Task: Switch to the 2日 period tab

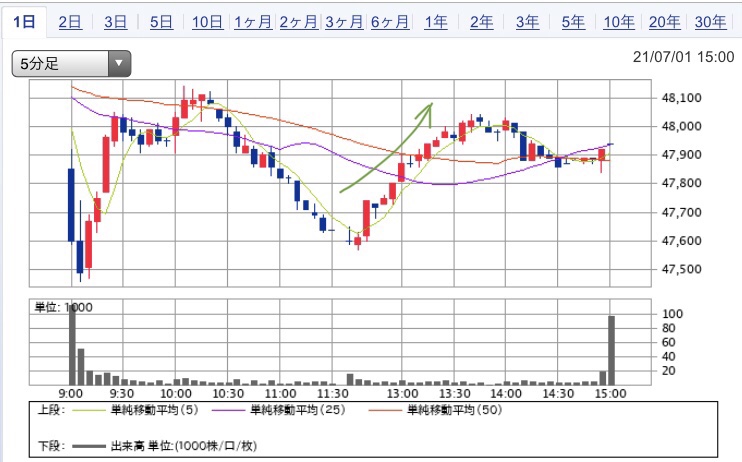Action: [x=70, y=22]
